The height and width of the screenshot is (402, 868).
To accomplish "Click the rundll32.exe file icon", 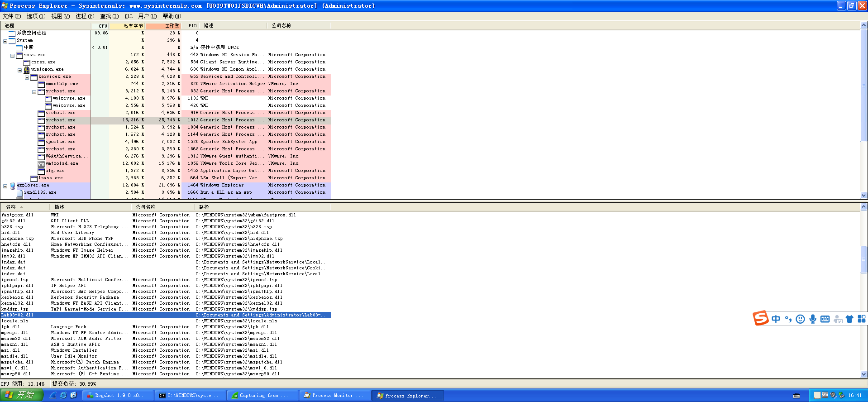I will point(19,192).
